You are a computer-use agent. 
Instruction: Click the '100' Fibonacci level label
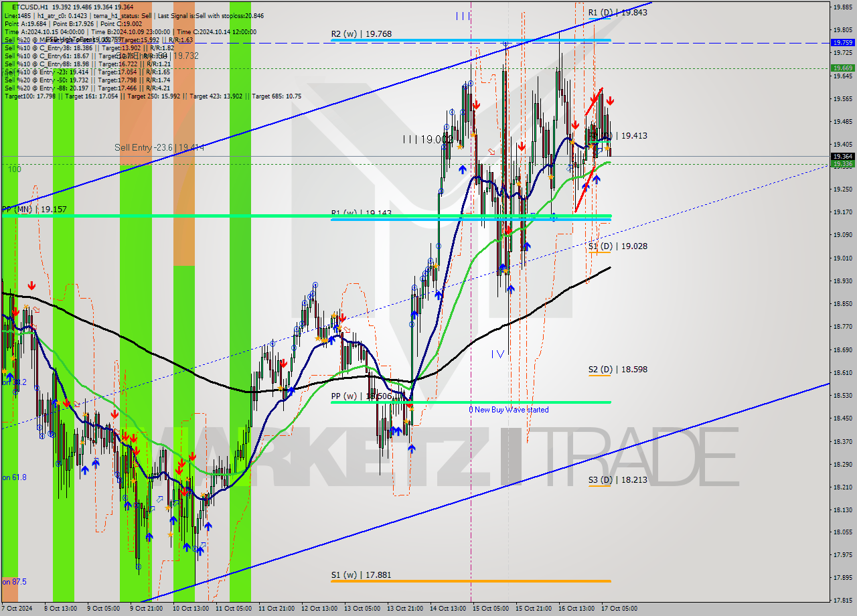tap(14, 169)
